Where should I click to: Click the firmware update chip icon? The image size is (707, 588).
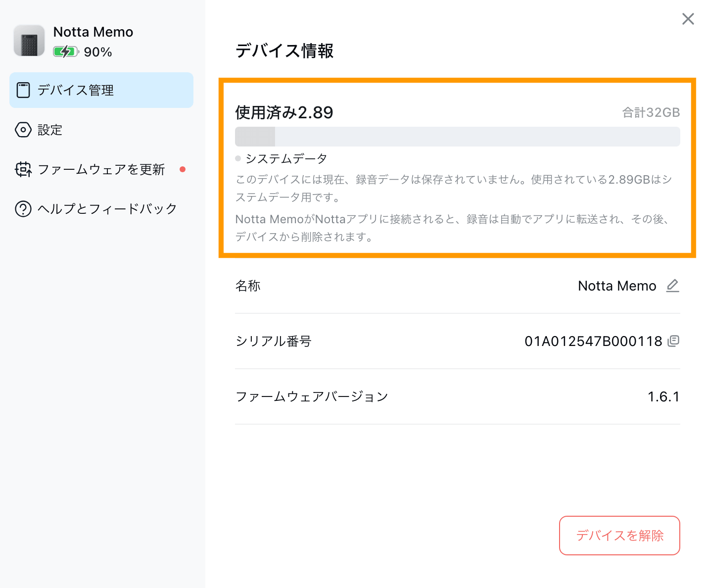[x=23, y=169]
